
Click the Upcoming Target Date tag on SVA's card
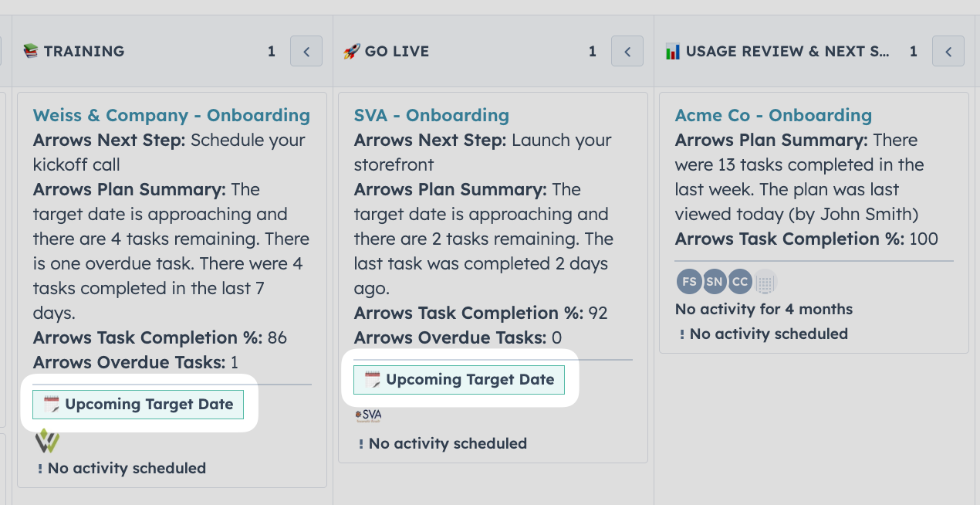(x=458, y=379)
